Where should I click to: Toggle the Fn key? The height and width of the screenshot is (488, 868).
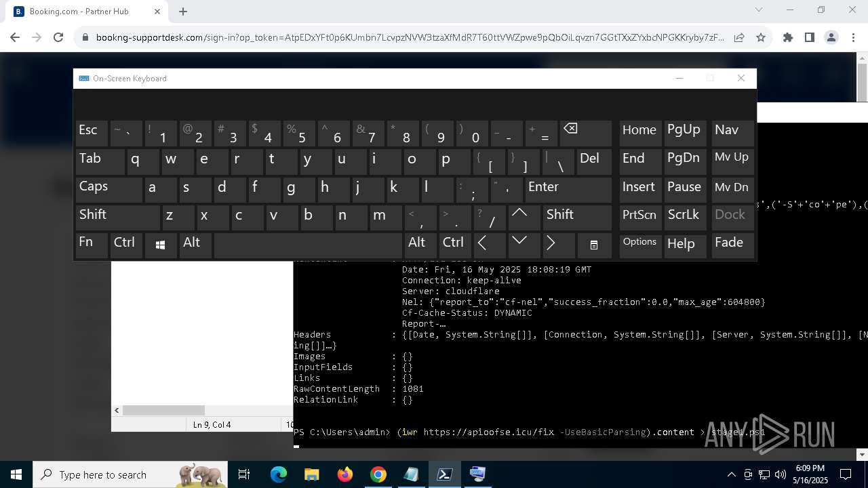(x=92, y=245)
